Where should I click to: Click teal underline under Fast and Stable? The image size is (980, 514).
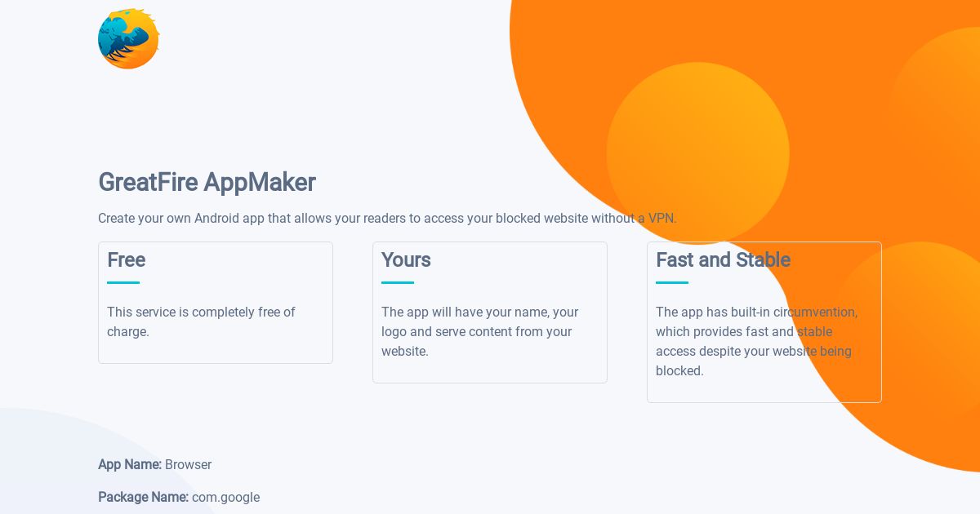coord(672,283)
